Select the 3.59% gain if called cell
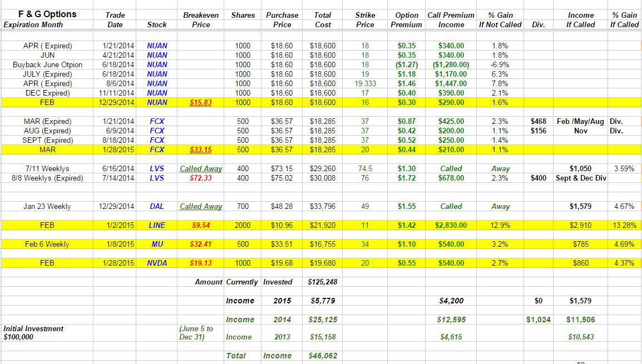The image size is (642, 364). 624,168
